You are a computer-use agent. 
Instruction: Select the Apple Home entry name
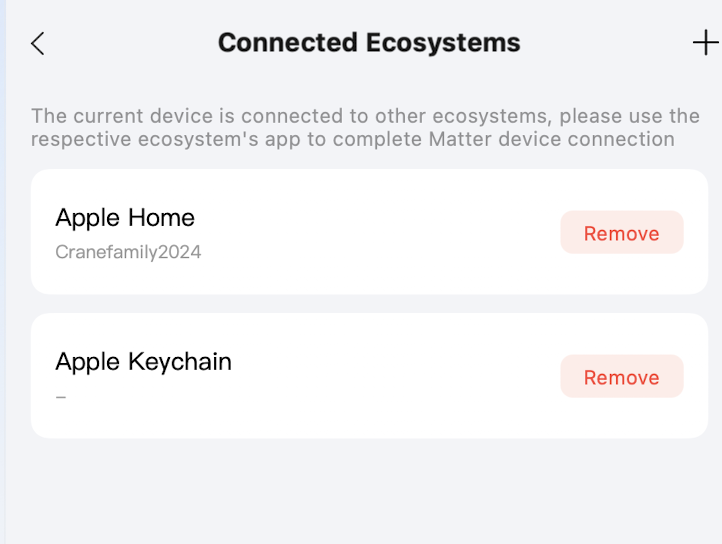click(125, 217)
